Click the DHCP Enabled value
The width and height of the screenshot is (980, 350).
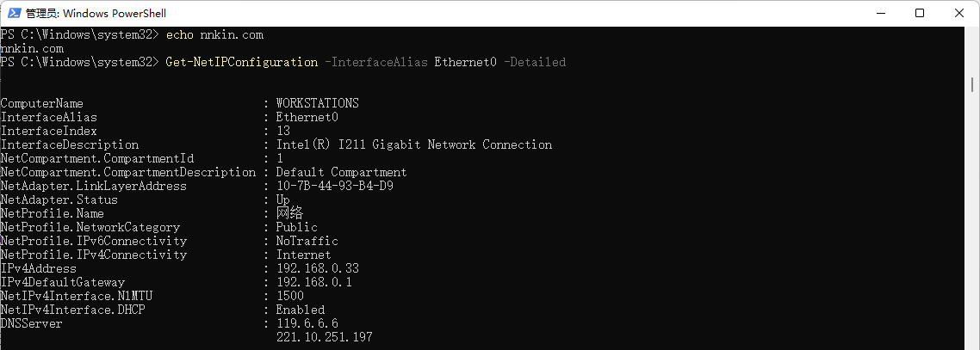click(300, 310)
